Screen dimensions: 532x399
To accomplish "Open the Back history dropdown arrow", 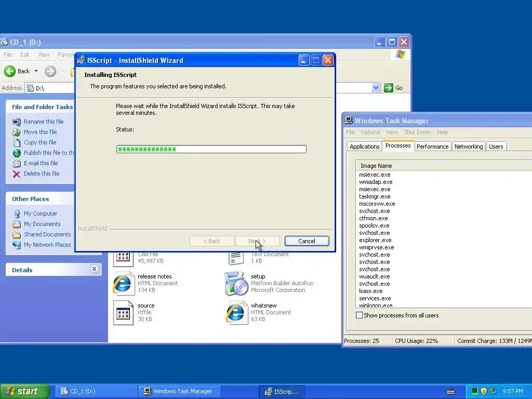I will 36,71.
